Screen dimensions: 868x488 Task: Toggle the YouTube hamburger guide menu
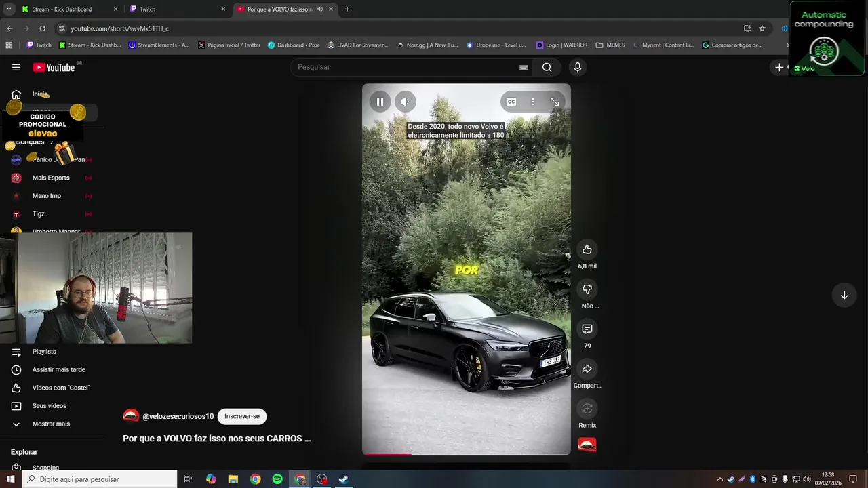(16, 67)
